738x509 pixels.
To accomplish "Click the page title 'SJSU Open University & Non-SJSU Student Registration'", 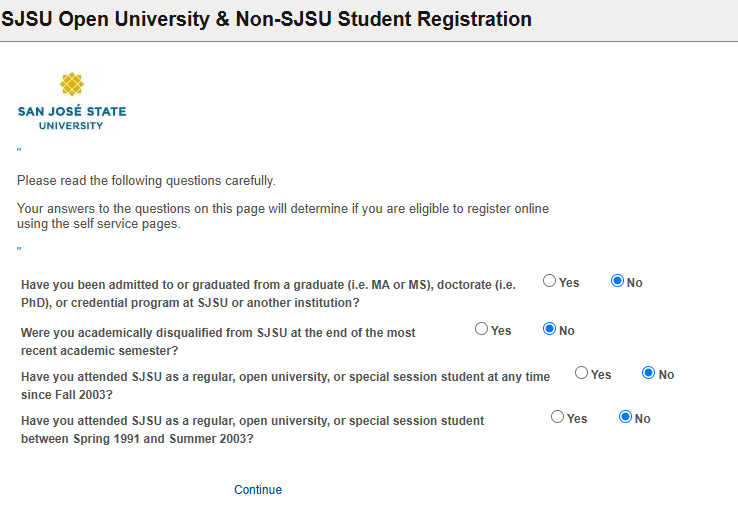I will pos(266,19).
